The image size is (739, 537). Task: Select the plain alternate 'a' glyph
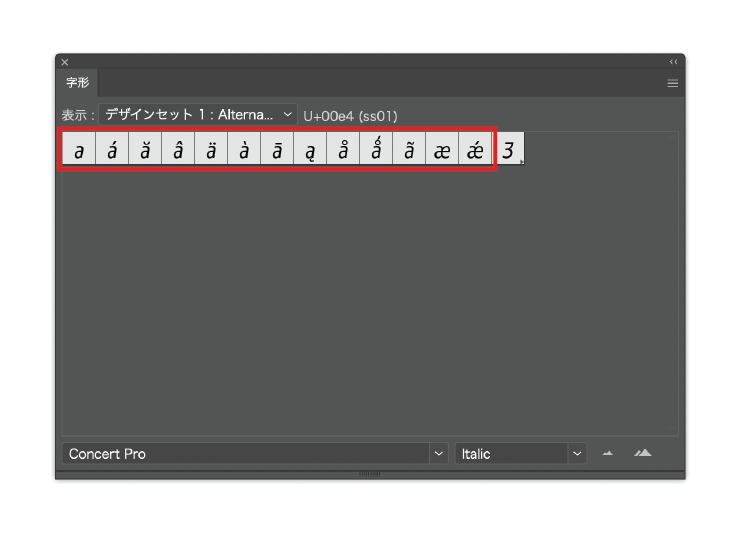[79, 151]
